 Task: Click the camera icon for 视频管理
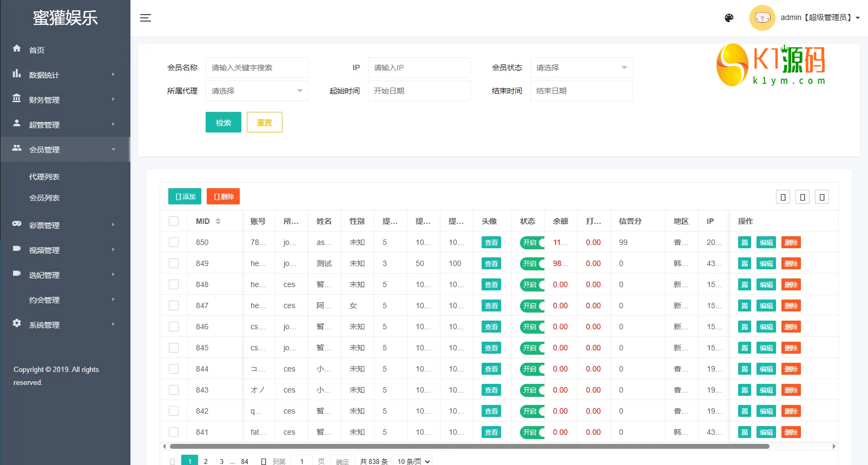tap(17, 249)
